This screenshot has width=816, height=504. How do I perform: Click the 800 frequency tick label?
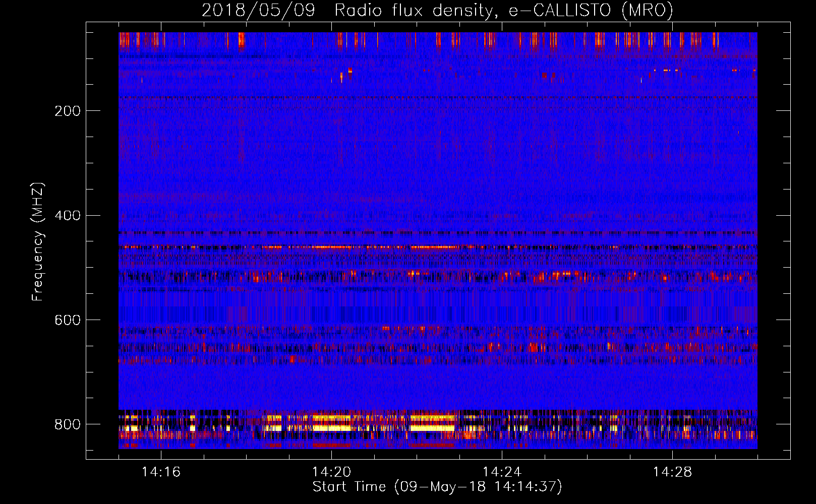coord(67,425)
